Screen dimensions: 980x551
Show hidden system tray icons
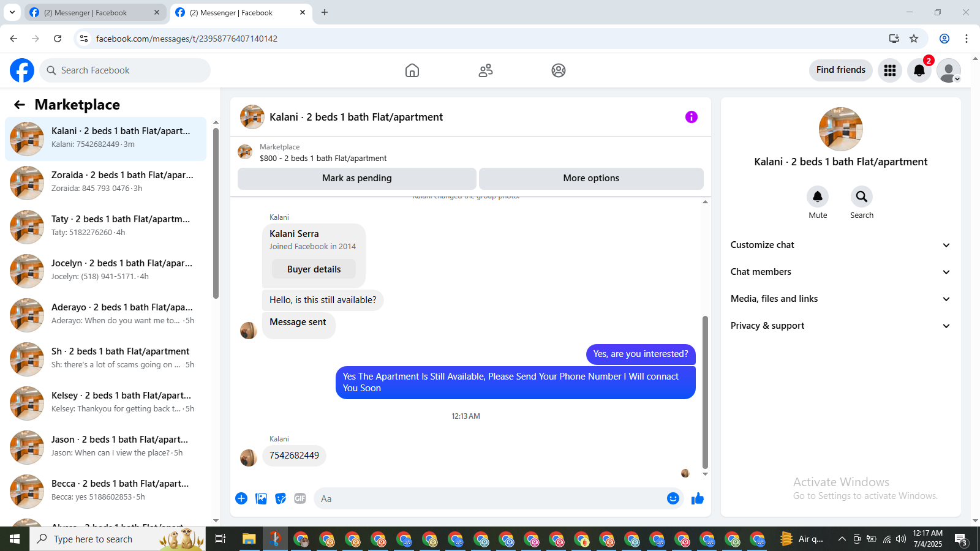pos(842,539)
